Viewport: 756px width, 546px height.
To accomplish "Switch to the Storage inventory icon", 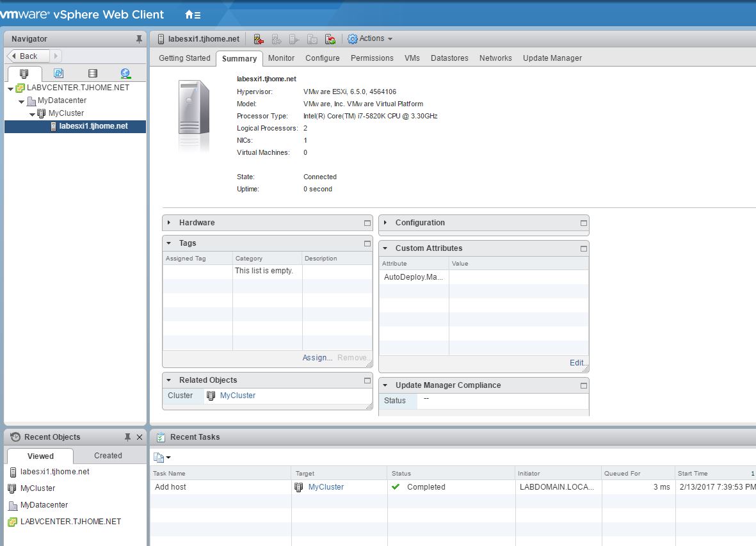I will click(x=93, y=73).
